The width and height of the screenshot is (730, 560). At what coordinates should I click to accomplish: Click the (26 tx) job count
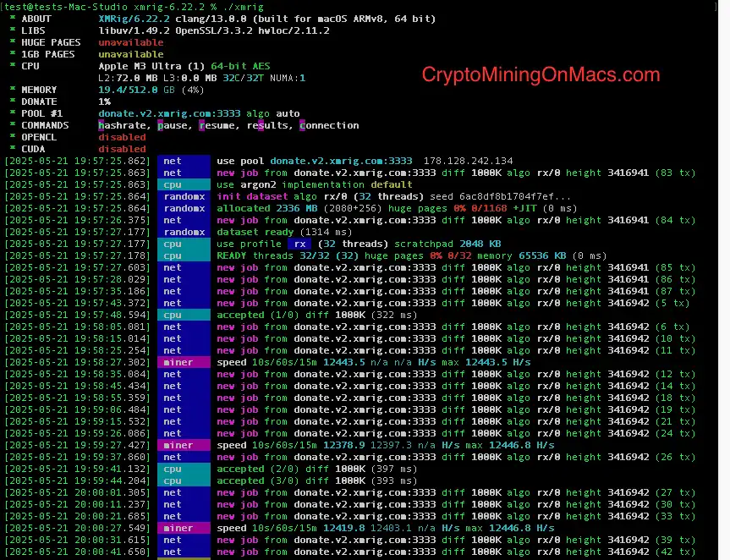(x=676, y=457)
